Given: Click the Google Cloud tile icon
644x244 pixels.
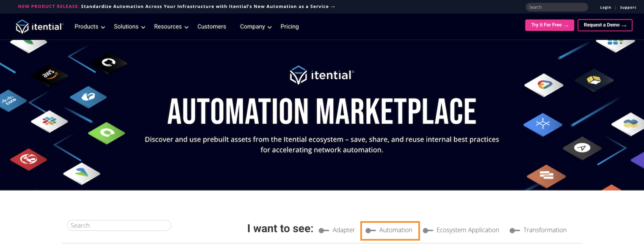Looking at the screenshot, I should (x=544, y=85).
